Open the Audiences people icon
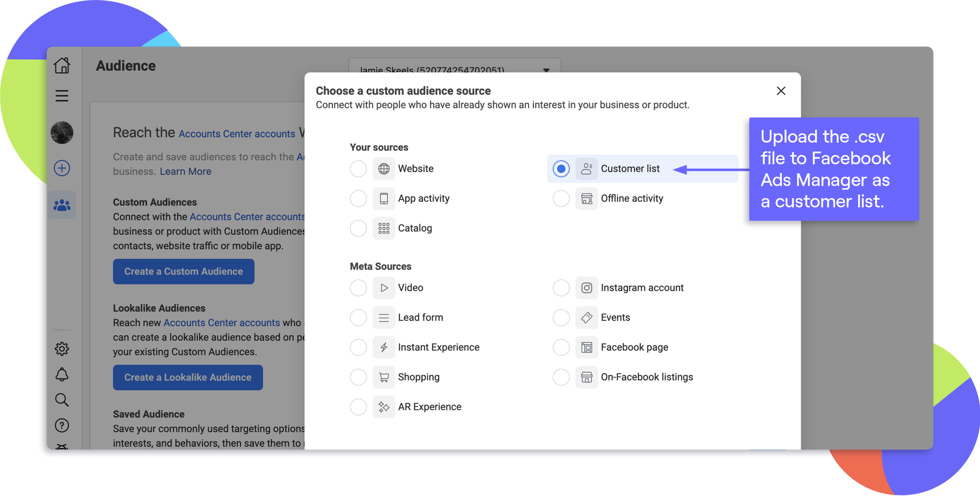This screenshot has width=980, height=496. 62,205
